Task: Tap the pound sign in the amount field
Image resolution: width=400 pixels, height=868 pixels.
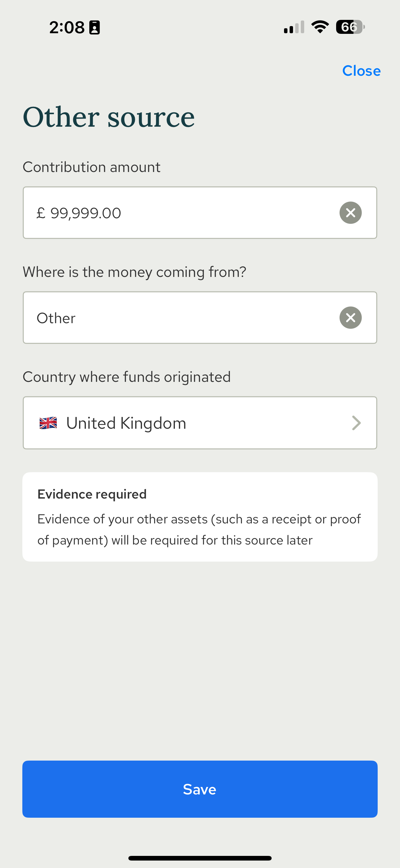Action: coord(41,213)
